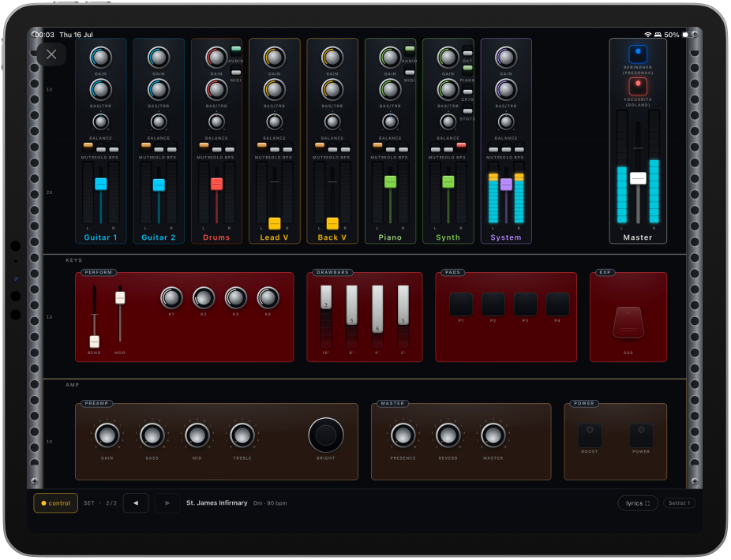Screen dimensions: 731x560
Task: Toggle the Drums AUDIO switch
Action: [x=236, y=50]
